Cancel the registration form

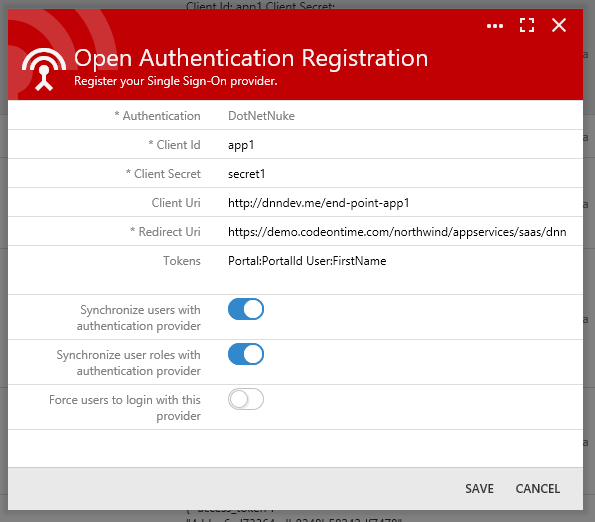[537, 489]
